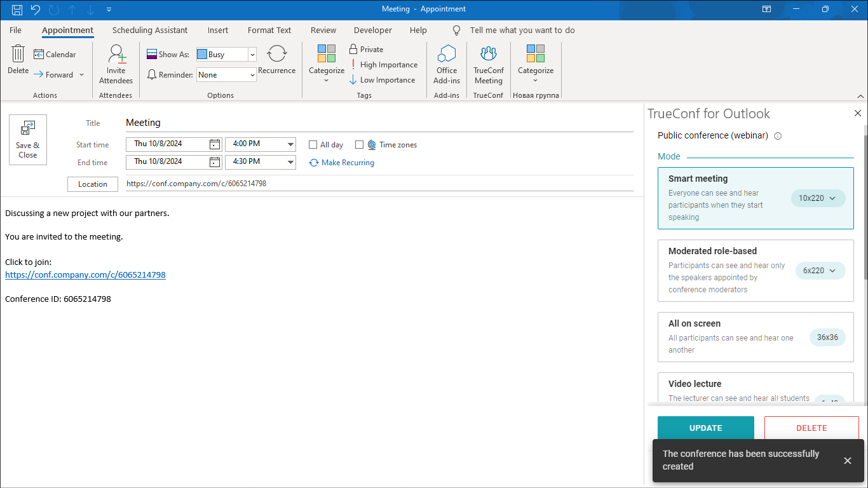Click Make Recurring link
Viewport: 868px width, 488px height.
(341, 163)
